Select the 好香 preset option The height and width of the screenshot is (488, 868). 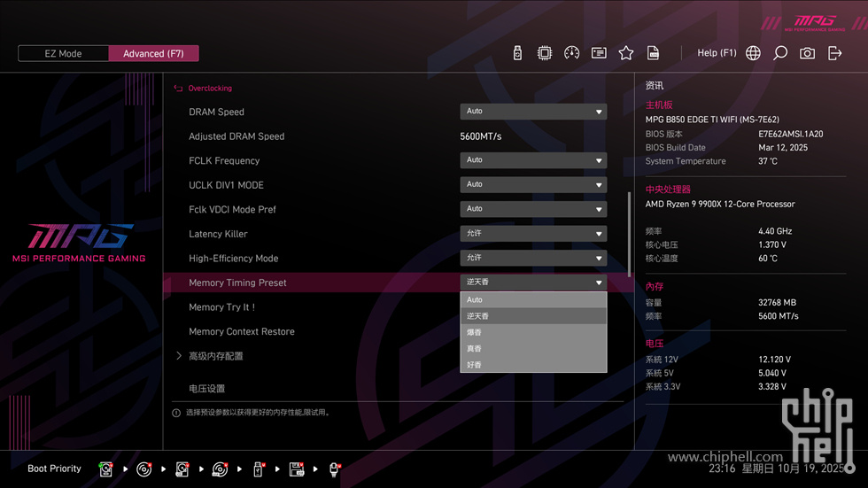click(x=533, y=365)
